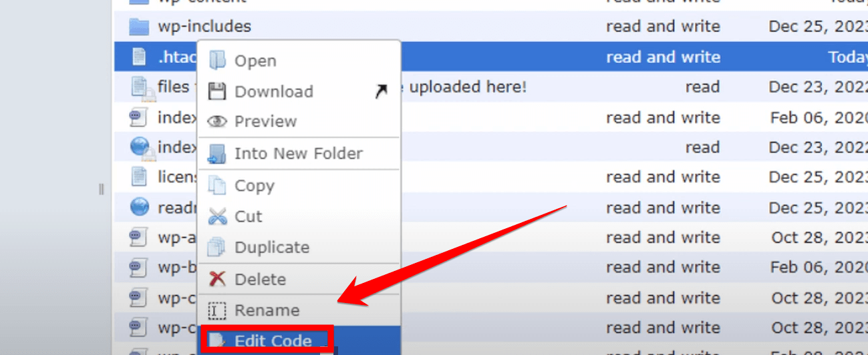The width and height of the screenshot is (868, 355).
Task: Open the wp-includes folder name
Action: click(x=204, y=27)
